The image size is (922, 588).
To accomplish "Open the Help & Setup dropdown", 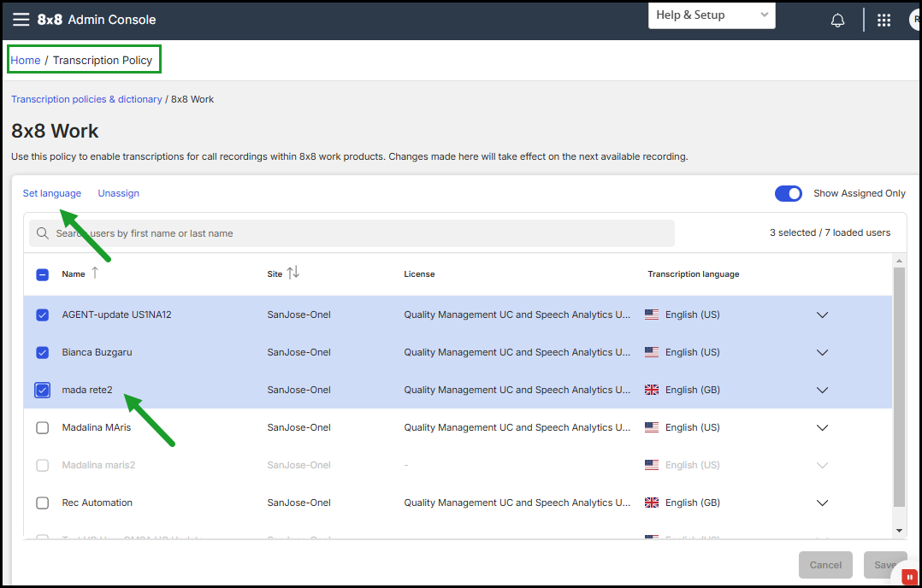I will pos(712,15).
